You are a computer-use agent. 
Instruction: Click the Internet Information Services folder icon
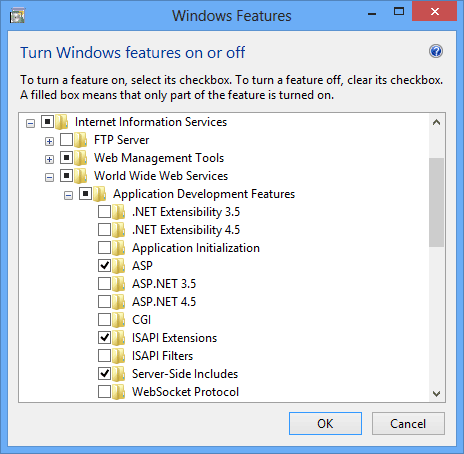pos(62,122)
